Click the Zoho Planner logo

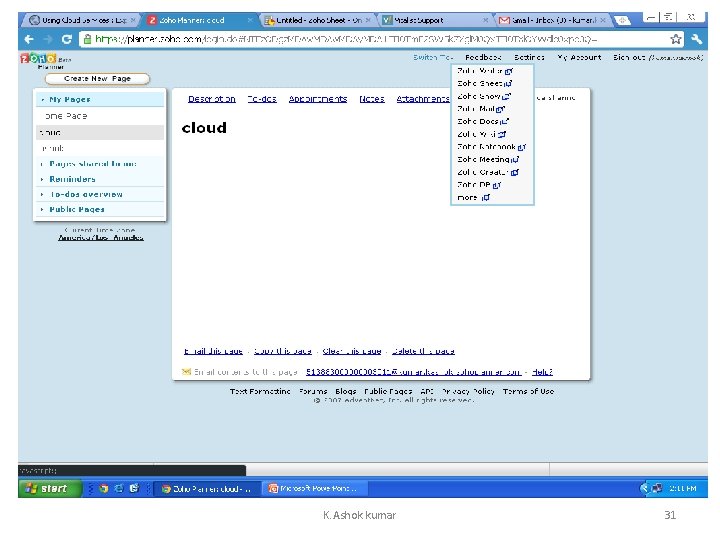(x=45, y=61)
